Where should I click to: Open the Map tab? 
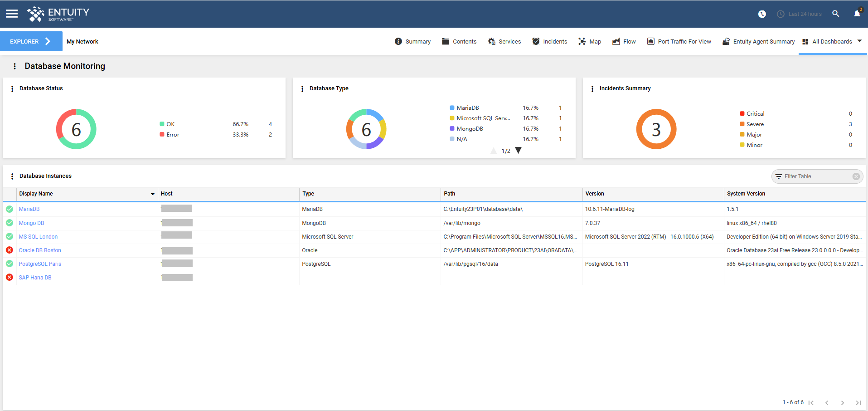(x=590, y=41)
